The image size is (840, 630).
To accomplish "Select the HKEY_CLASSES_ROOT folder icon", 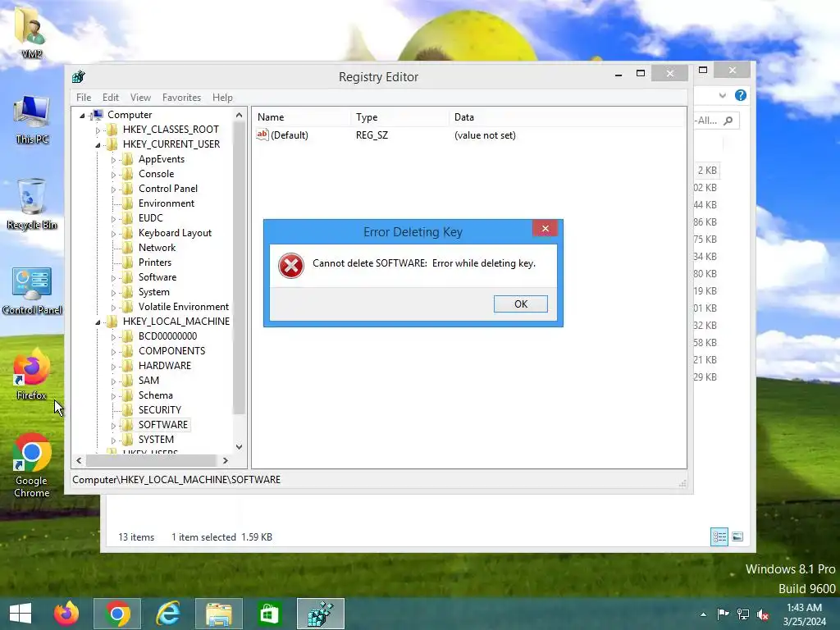I will pos(112,129).
